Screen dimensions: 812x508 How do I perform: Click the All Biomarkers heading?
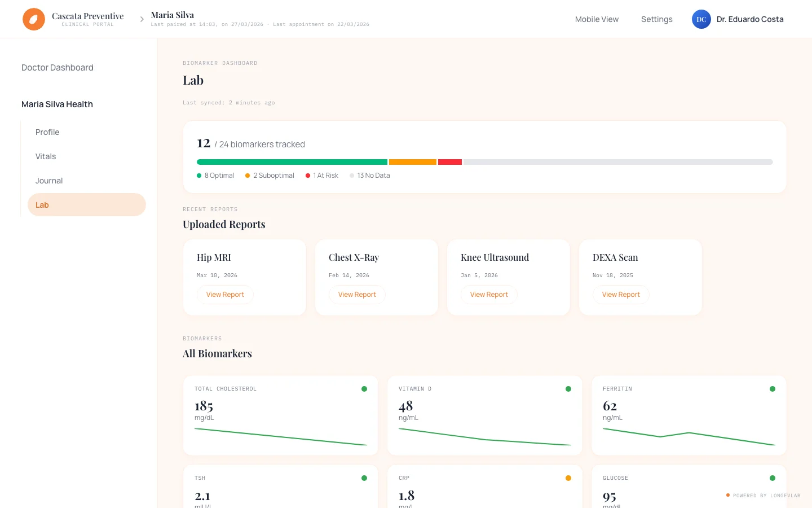click(217, 354)
